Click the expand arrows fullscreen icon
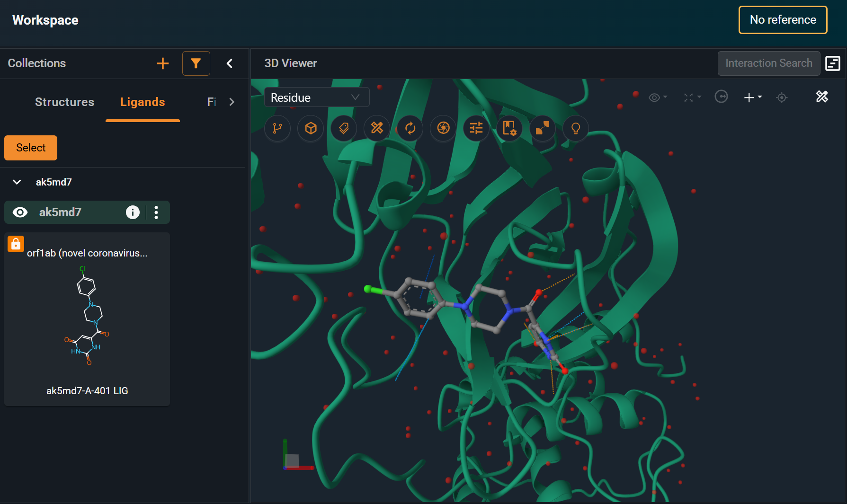This screenshot has height=504, width=847. 543,128
